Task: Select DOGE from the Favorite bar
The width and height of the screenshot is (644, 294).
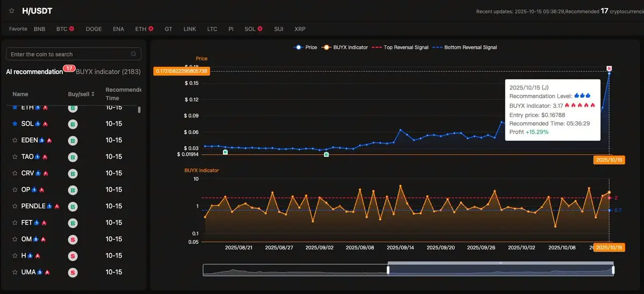Action: [93, 29]
